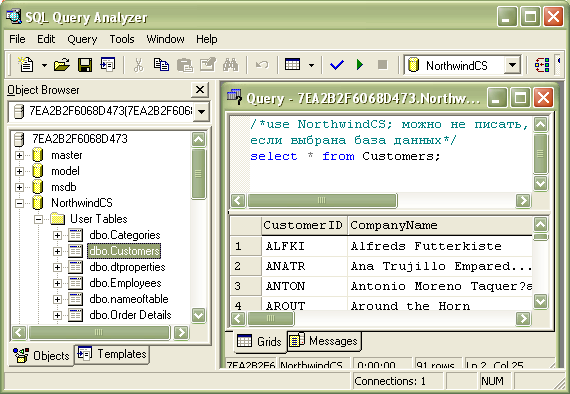Open the Tools menu
The image size is (570, 394).
coord(122,39)
